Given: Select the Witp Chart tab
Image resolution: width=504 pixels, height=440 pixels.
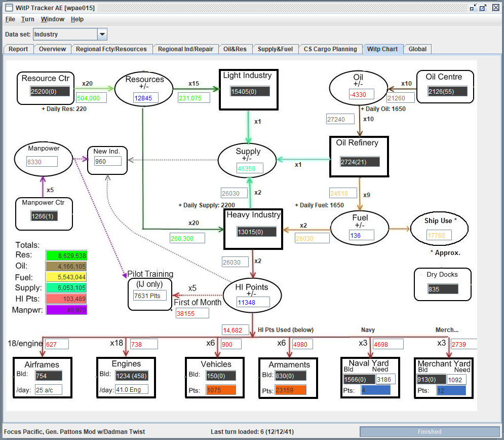Looking at the screenshot, I should pyautogui.click(x=382, y=49).
